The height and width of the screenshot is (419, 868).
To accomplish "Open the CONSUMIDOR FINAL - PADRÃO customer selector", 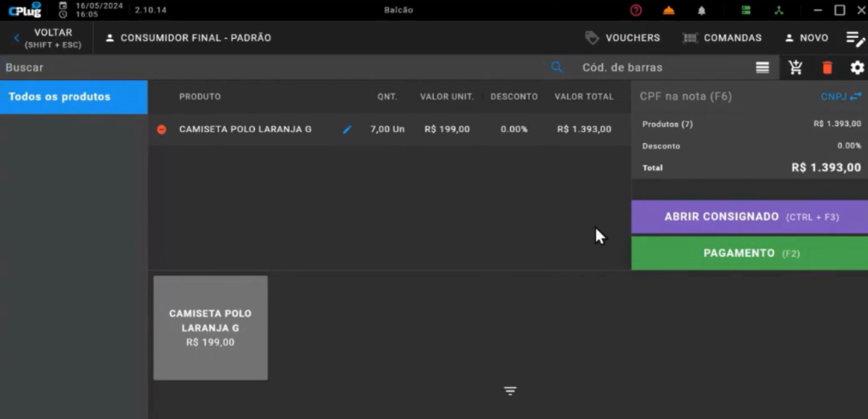I will [x=189, y=38].
